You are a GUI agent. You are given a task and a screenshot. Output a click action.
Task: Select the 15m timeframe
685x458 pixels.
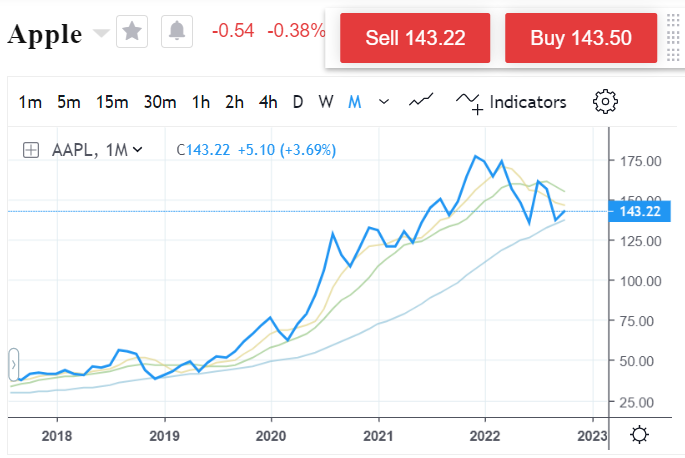point(112,102)
